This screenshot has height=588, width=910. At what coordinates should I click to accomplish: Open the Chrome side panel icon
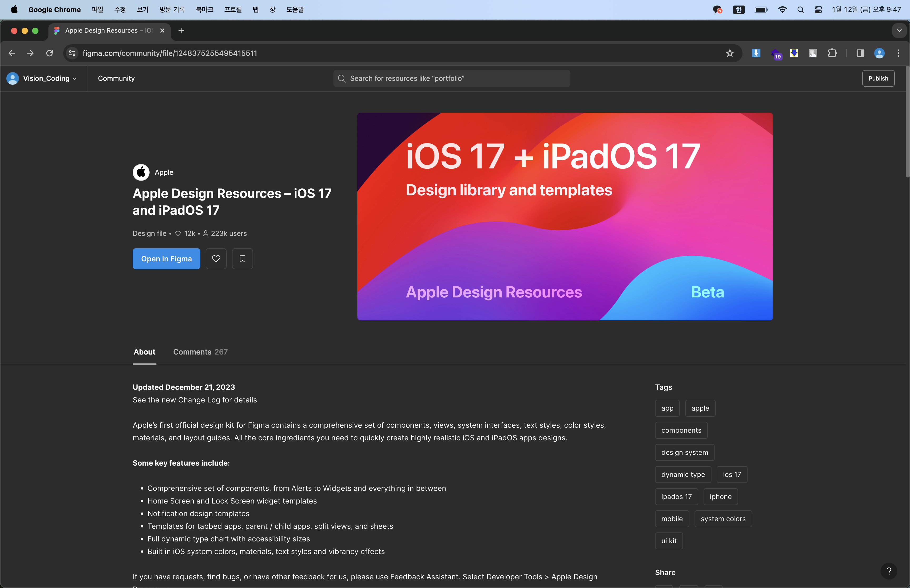tap(860, 53)
